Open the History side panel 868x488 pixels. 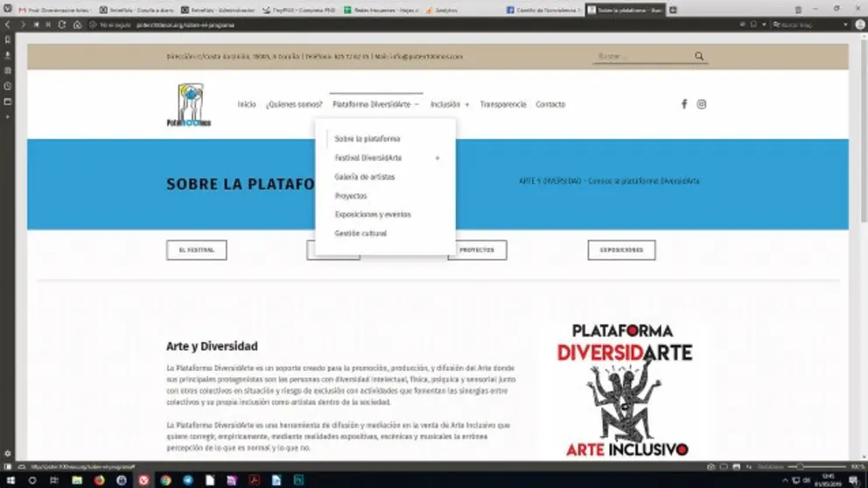pyautogui.click(x=8, y=87)
